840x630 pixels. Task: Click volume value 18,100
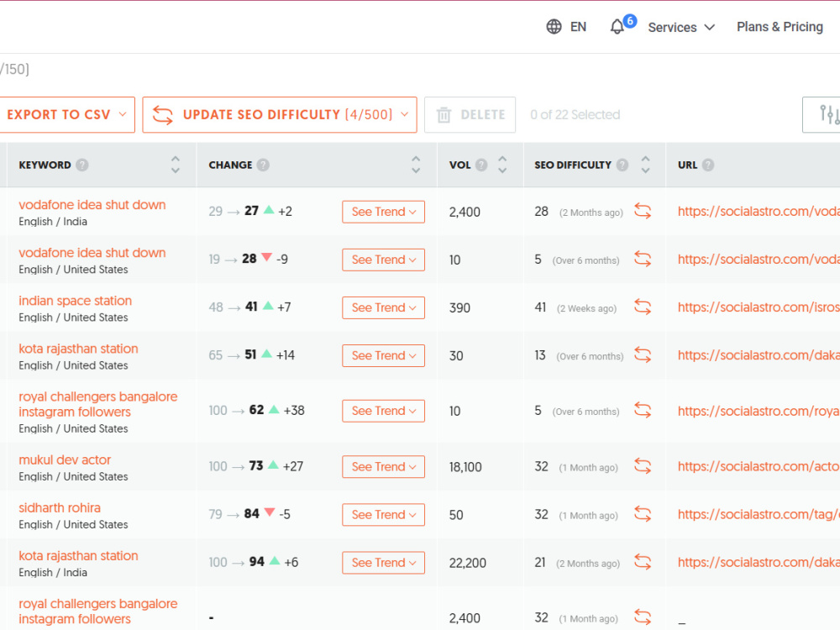(465, 467)
